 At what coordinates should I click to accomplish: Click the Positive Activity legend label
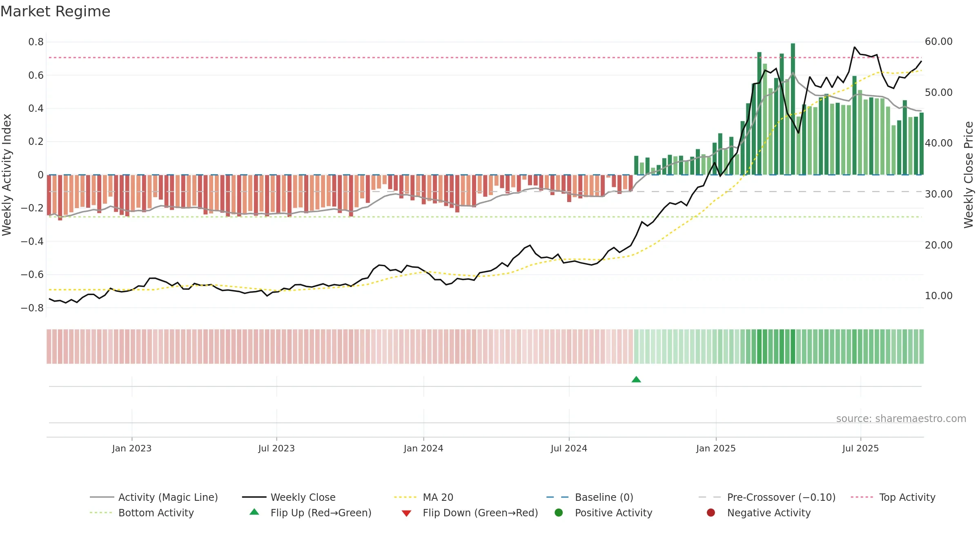tap(614, 513)
